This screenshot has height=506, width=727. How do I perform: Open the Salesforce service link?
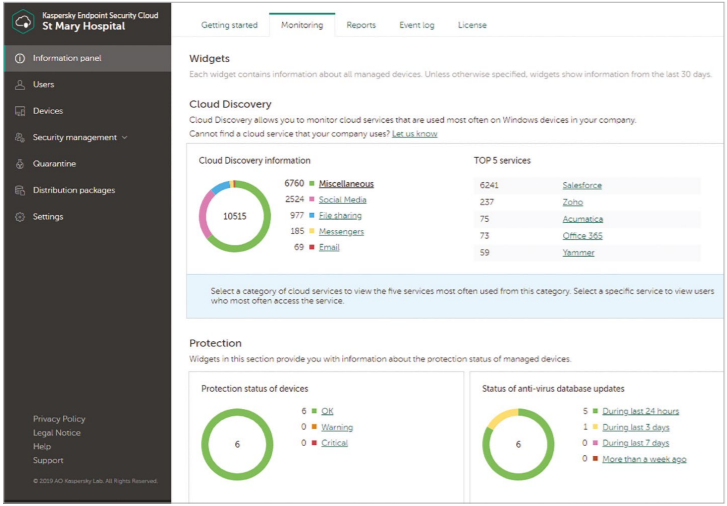582,185
